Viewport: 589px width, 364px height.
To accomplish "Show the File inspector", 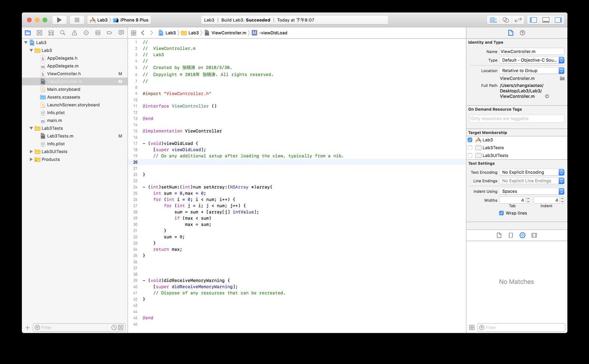I will click(511, 33).
